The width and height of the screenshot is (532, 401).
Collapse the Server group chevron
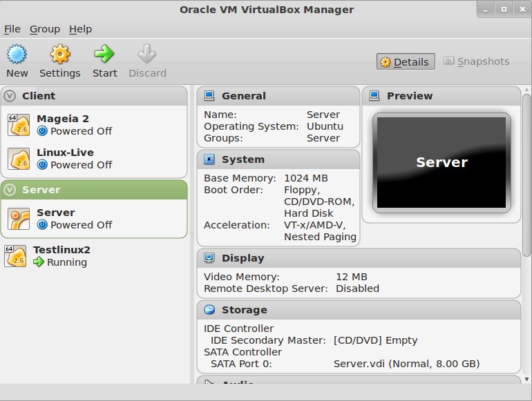10,190
